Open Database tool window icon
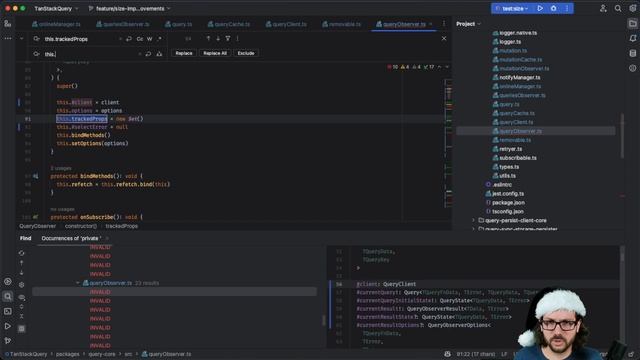This screenshot has width=640, height=360. point(632,53)
